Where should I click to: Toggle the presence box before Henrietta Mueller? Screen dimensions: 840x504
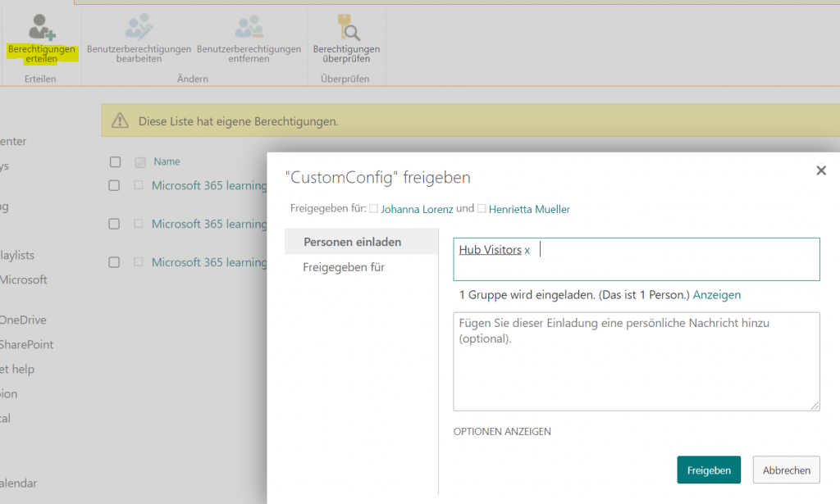tap(482, 209)
